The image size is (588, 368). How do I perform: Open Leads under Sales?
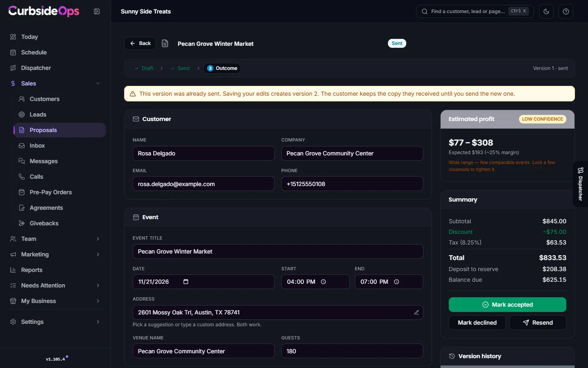60,114
